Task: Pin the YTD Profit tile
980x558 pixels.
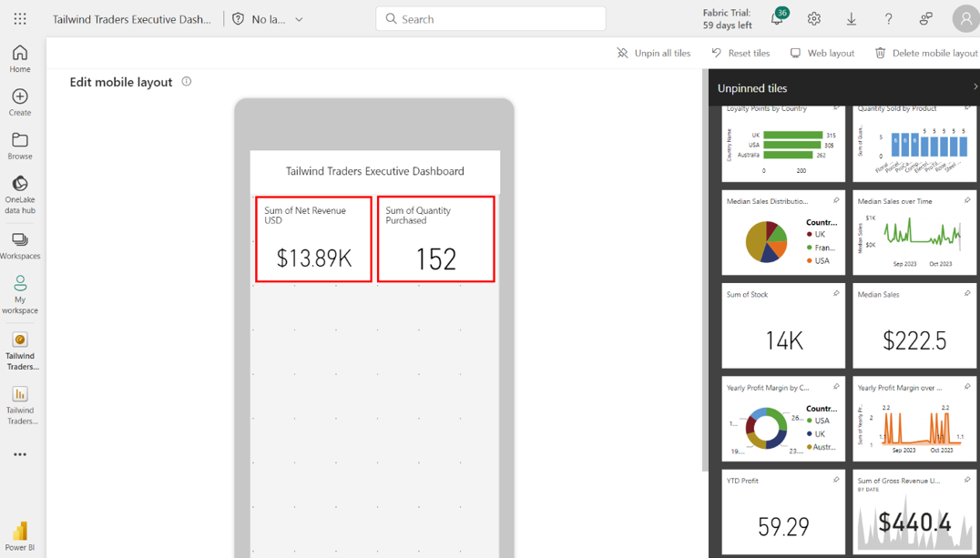Action: [836, 480]
